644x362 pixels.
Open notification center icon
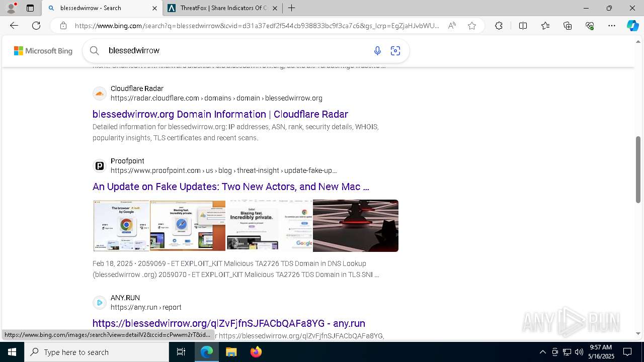pos(627,352)
